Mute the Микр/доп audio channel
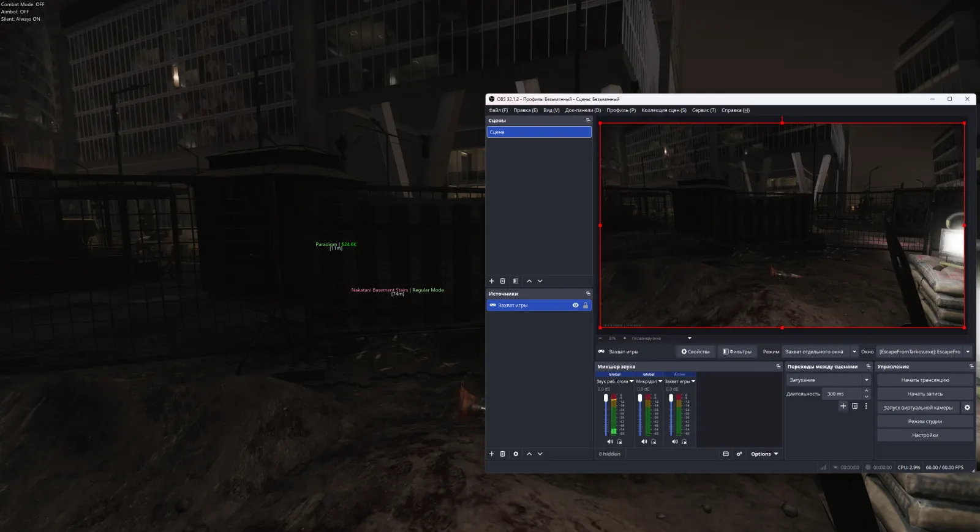980x532 pixels. [644, 441]
